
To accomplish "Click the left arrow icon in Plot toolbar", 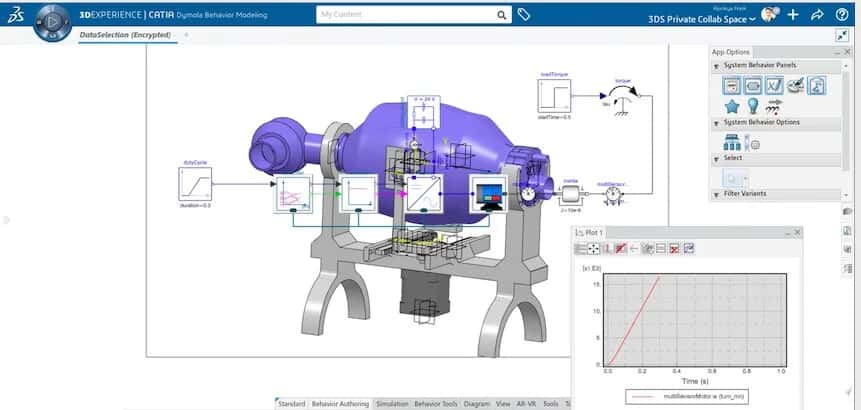I will [x=634, y=249].
